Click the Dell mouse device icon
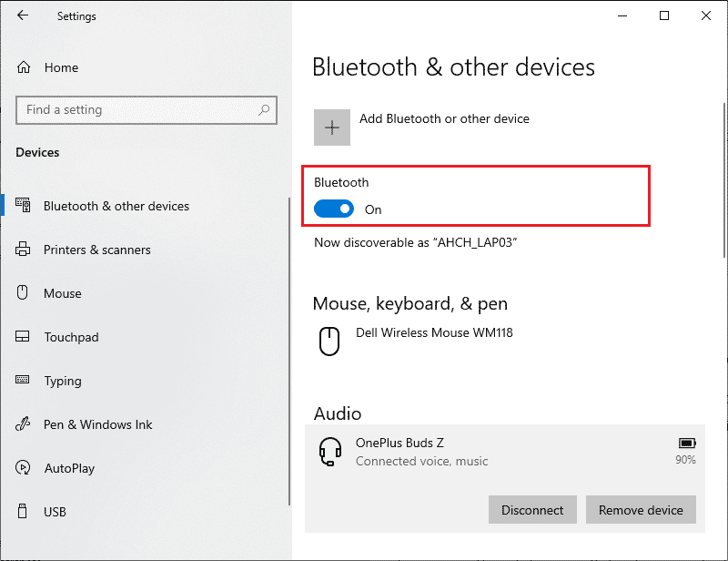This screenshot has width=728, height=561. point(329,342)
